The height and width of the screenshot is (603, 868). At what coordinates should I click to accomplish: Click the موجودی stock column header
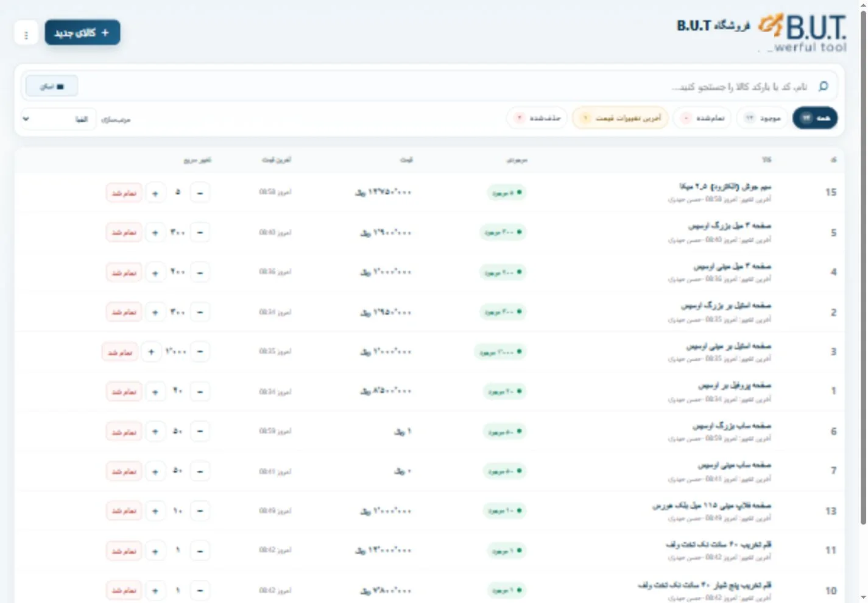[517, 160]
